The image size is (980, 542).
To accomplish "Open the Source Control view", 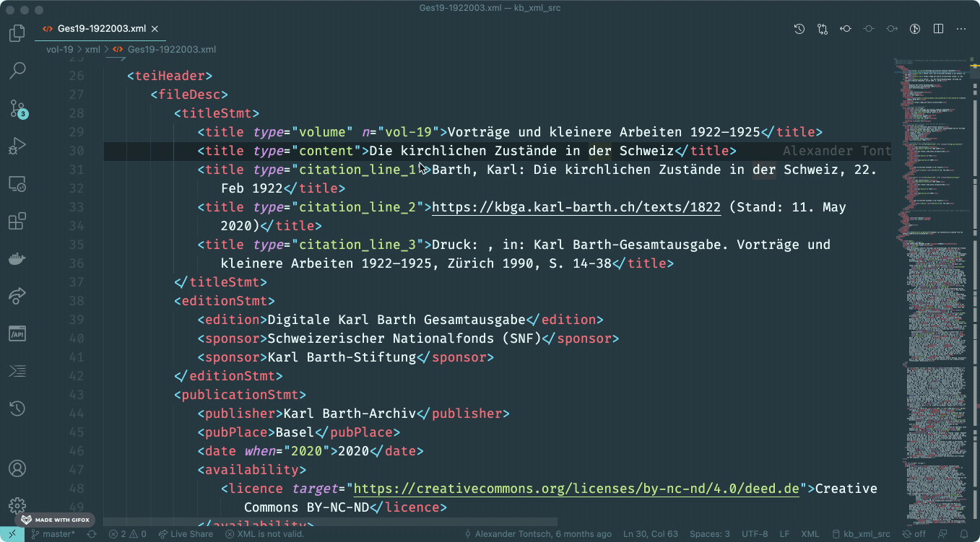I will tap(17, 108).
